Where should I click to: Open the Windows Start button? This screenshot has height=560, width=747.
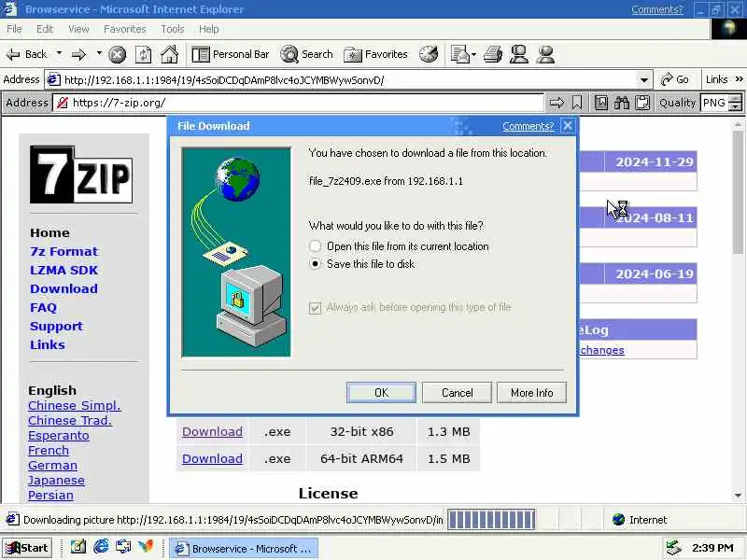point(27,548)
